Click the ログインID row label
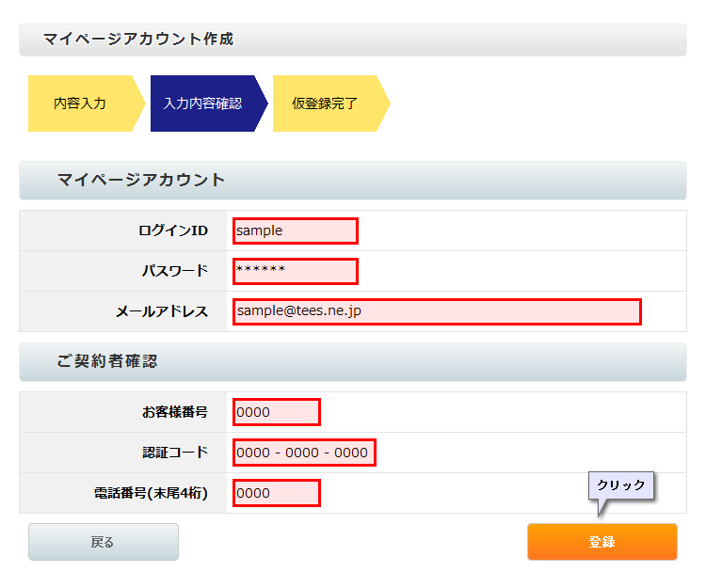 coord(172,230)
